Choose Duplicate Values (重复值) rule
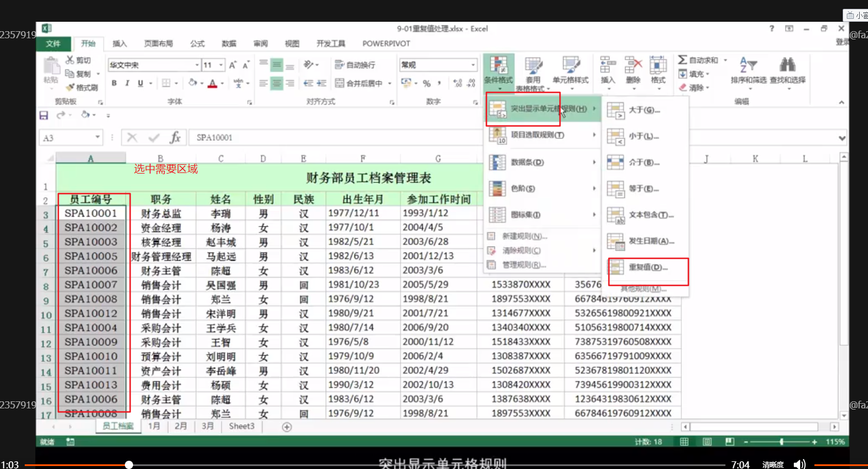The width and height of the screenshot is (868, 469). pos(645,267)
